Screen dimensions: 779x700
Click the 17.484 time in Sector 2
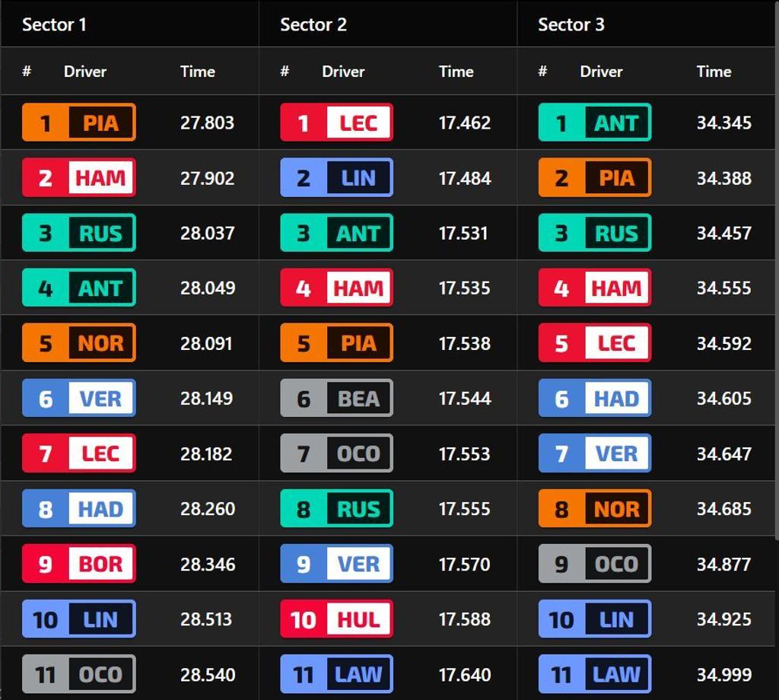(x=465, y=178)
